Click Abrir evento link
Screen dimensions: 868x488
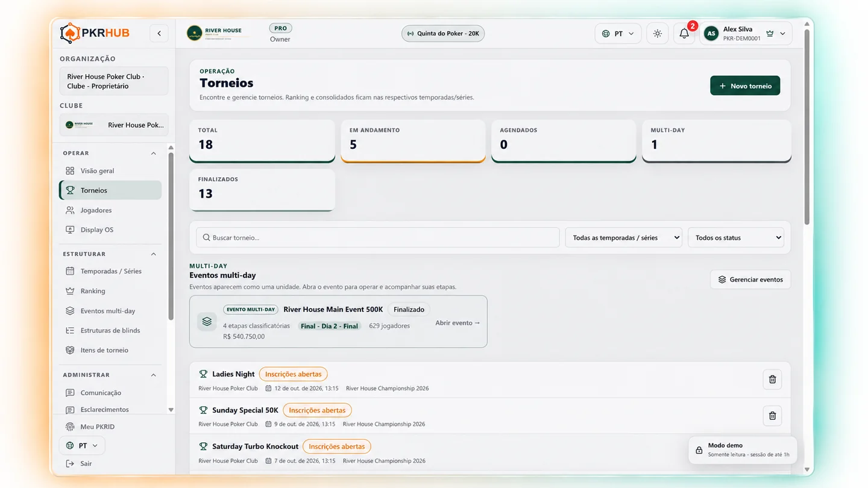[x=458, y=323]
